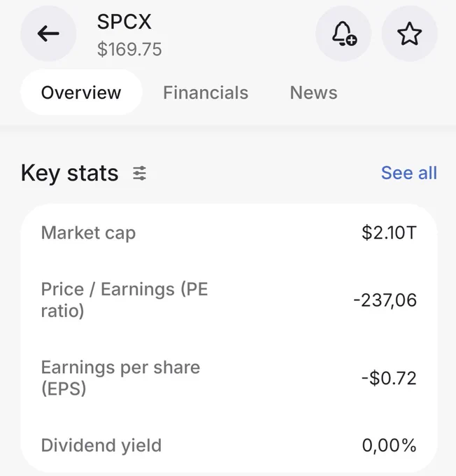Select the Dividend yield row label

click(x=101, y=446)
